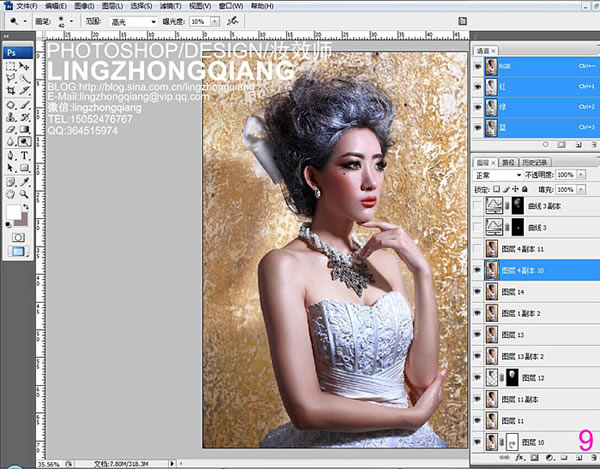Open the 文件(F) menu
600x469 pixels.
coord(26,6)
